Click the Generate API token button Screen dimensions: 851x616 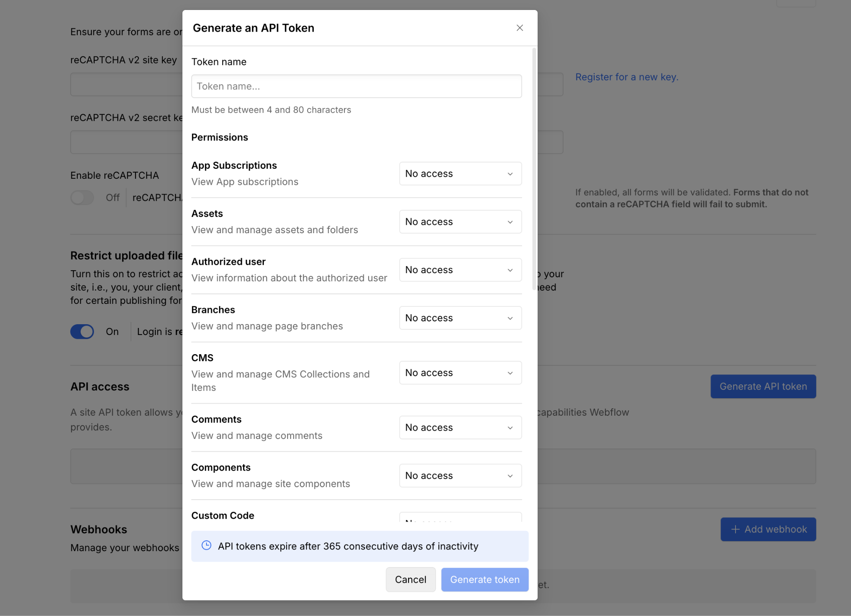tap(763, 386)
